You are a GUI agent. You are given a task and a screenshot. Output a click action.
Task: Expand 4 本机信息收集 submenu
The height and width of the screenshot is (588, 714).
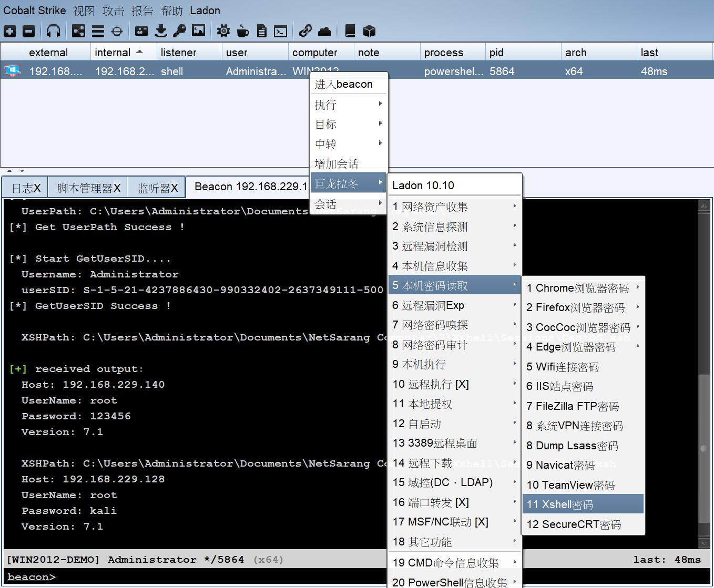click(455, 266)
